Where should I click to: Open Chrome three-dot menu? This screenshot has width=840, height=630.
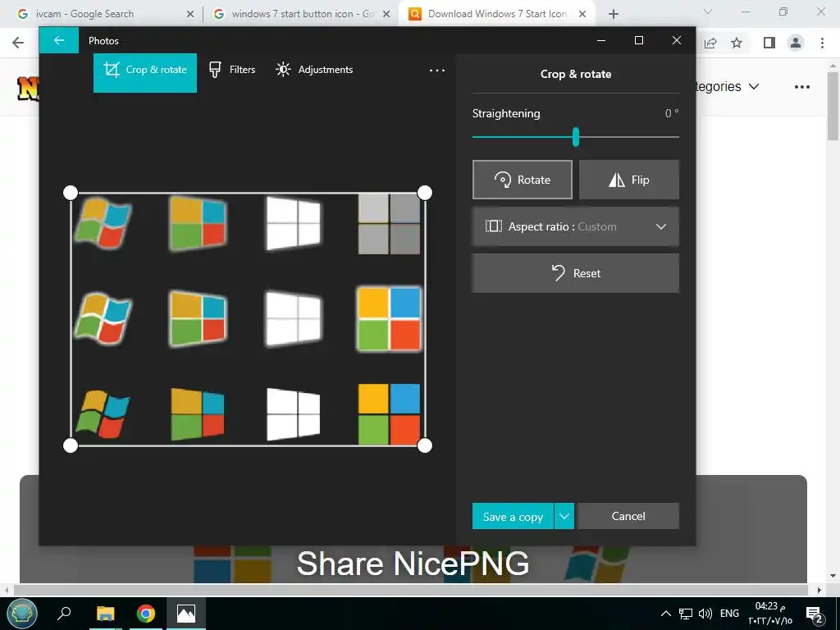(822, 43)
